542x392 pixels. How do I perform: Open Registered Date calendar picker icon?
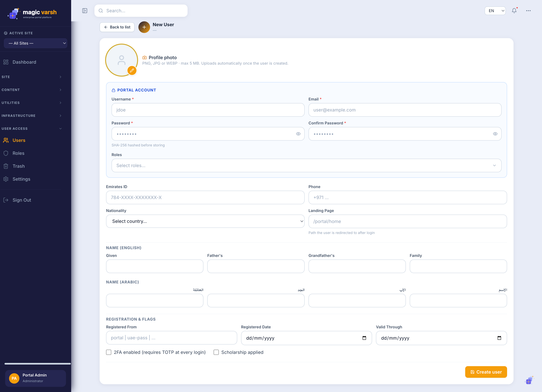(x=364, y=338)
